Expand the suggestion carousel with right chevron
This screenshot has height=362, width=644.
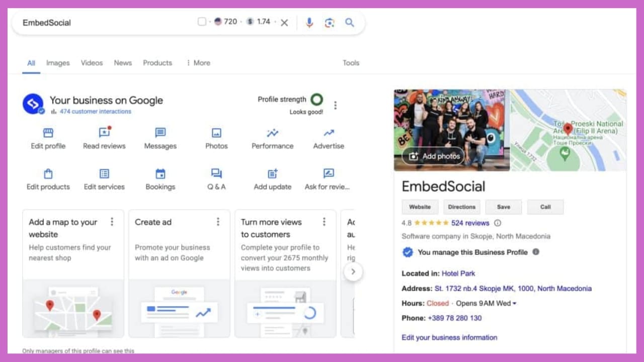coord(353,271)
